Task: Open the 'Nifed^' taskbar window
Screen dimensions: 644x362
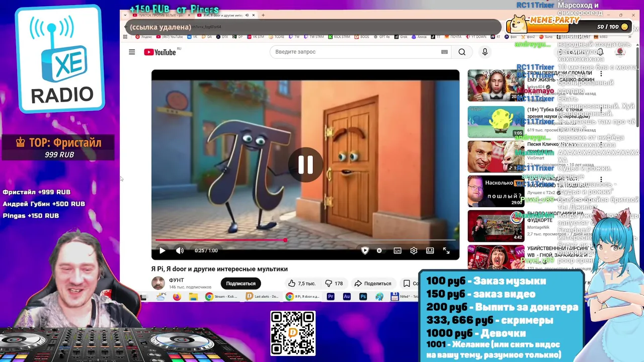Action: (405, 297)
